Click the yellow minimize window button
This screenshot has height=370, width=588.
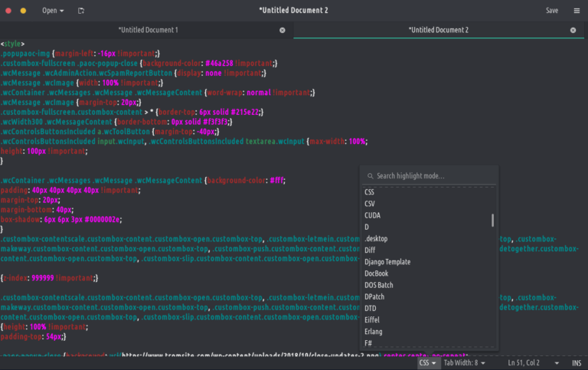point(23,11)
